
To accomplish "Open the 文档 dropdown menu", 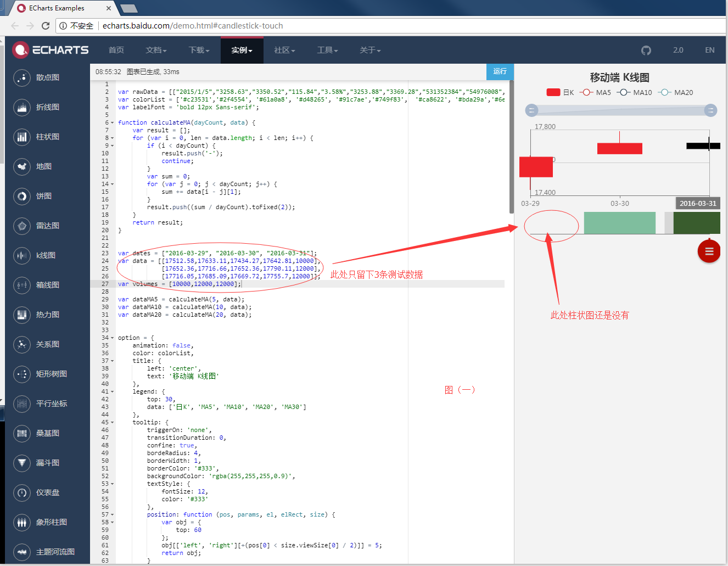I will [155, 50].
